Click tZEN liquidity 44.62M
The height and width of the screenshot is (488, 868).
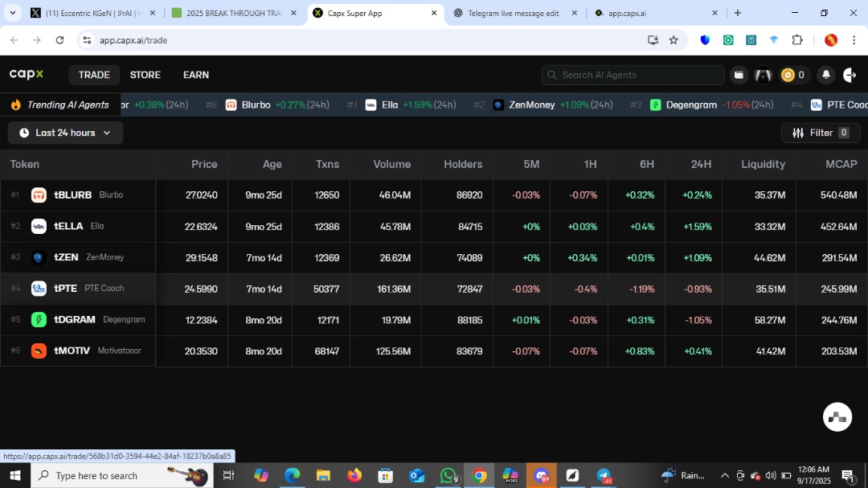point(769,257)
